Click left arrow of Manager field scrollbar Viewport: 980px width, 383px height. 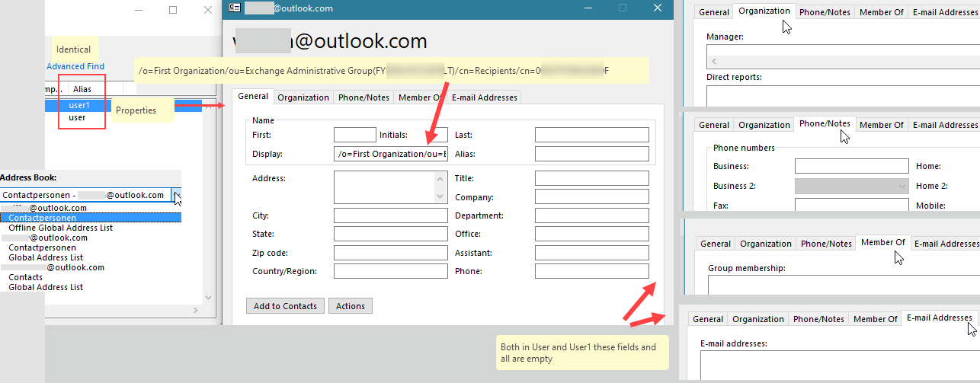click(713, 60)
